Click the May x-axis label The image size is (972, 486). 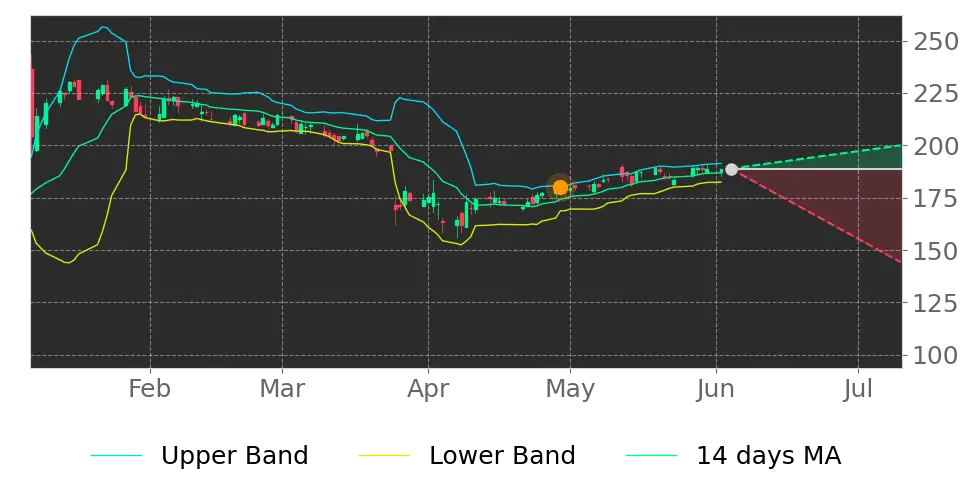tap(570, 389)
